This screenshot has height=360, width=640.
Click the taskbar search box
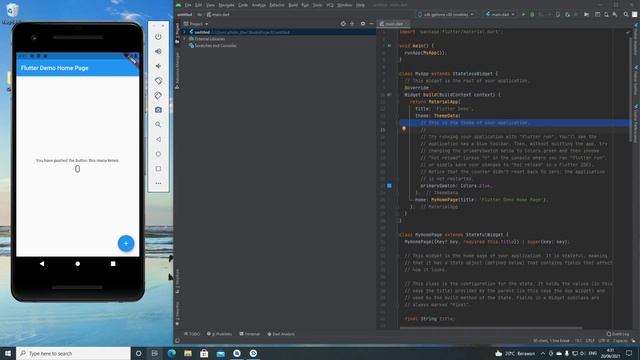[x=73, y=353]
